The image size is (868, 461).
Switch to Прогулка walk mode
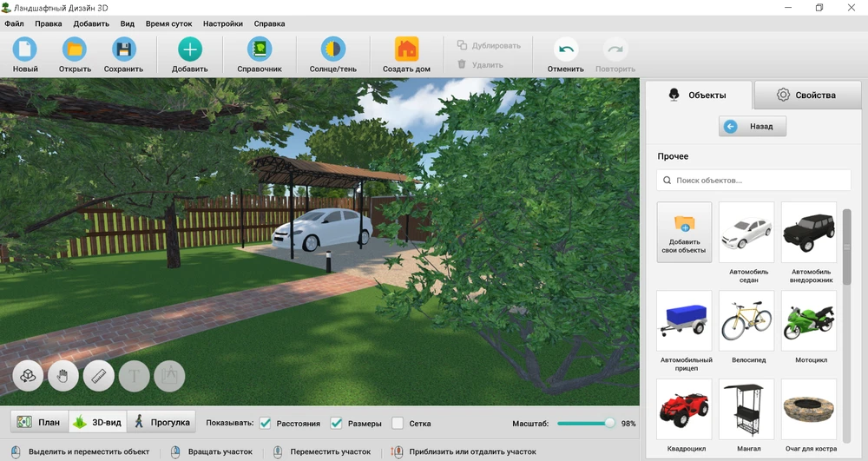pos(161,423)
